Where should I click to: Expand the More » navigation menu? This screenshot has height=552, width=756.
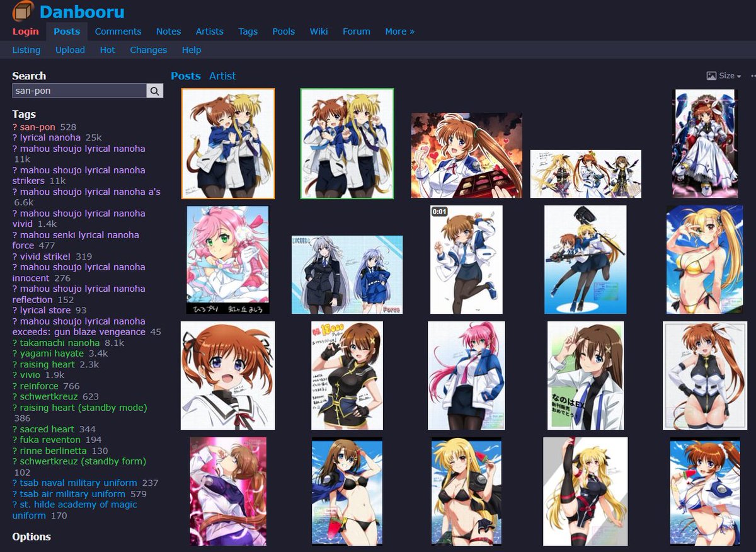click(399, 32)
